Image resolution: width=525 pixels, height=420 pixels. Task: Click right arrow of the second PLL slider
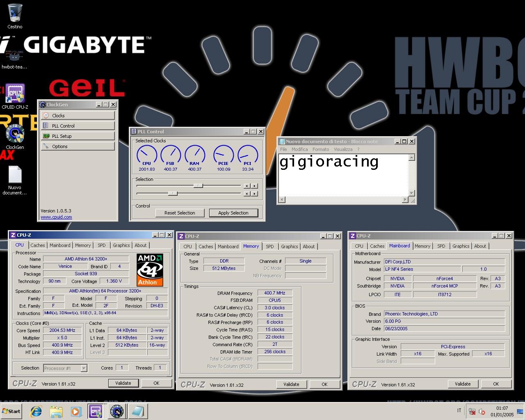tap(254, 193)
